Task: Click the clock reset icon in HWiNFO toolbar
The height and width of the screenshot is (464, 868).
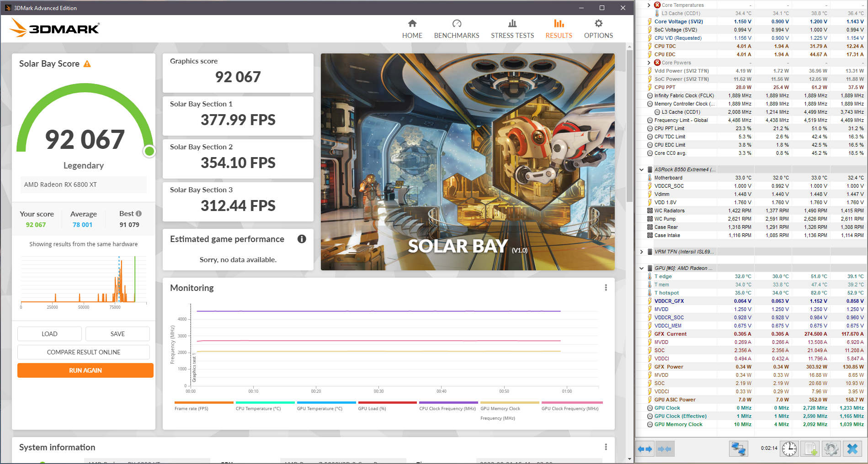Action: tap(789, 449)
